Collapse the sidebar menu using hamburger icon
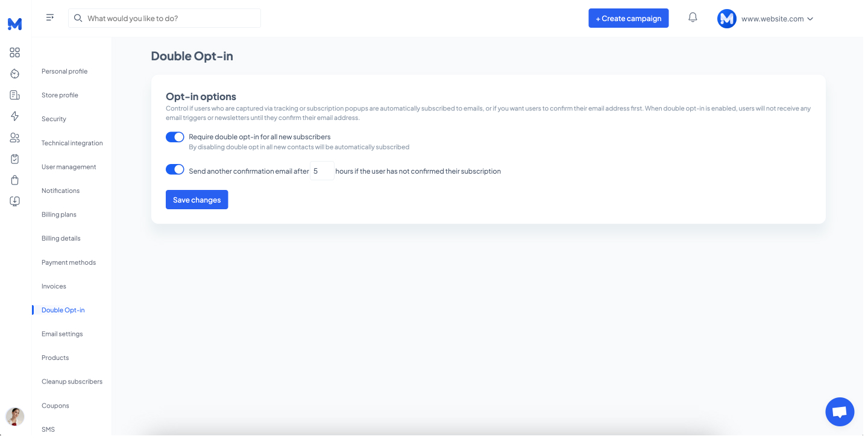868x445 pixels. tap(50, 17)
